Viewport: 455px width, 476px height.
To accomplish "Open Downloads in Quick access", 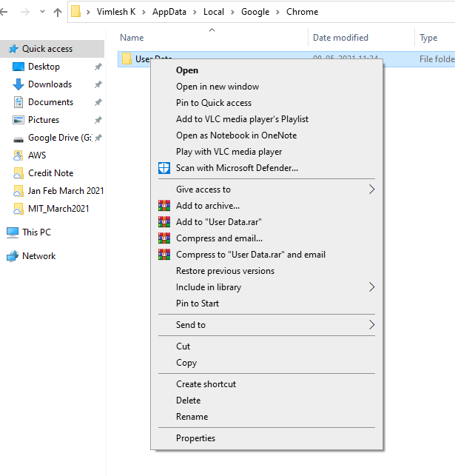I will pyautogui.click(x=50, y=84).
